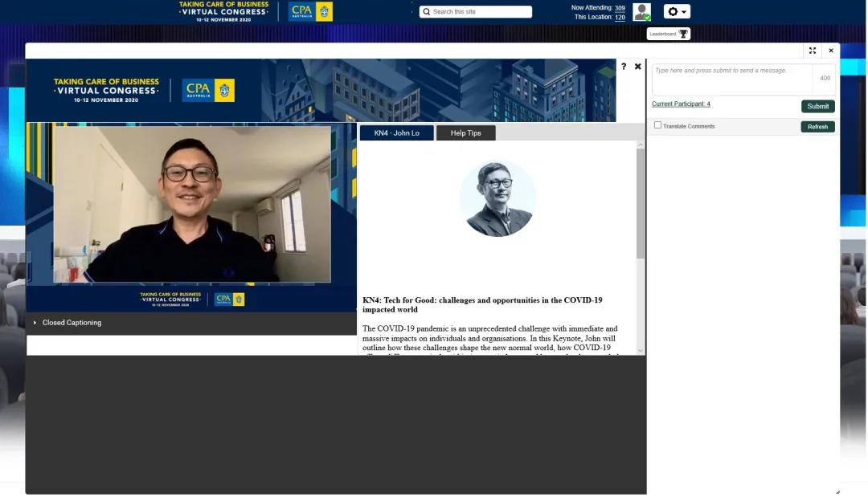The width and height of the screenshot is (868, 497).
Task: Enable the Translate Comments checkbox
Action: [657, 125]
